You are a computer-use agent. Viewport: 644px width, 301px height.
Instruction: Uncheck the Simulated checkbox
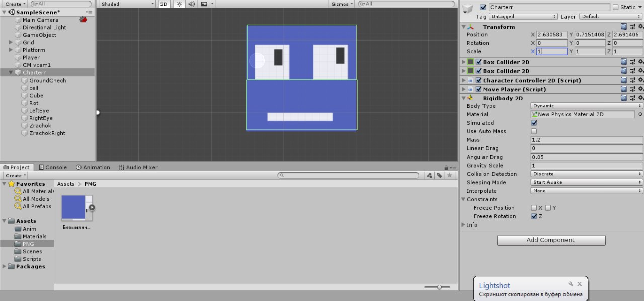click(x=534, y=123)
